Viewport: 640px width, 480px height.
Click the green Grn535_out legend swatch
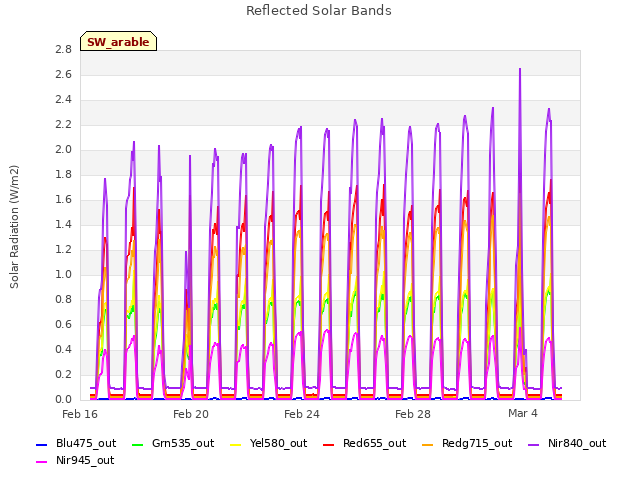138,444
